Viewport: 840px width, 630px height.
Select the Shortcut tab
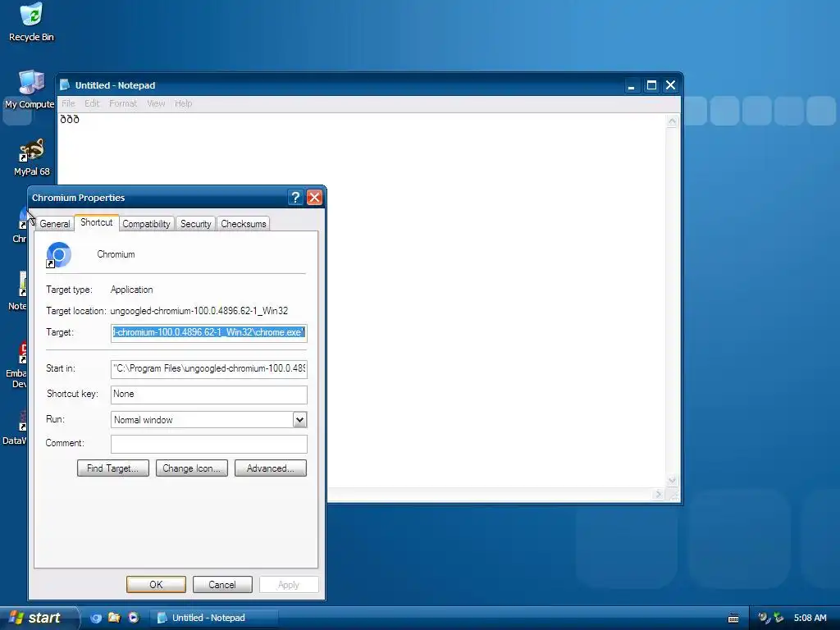click(97, 222)
